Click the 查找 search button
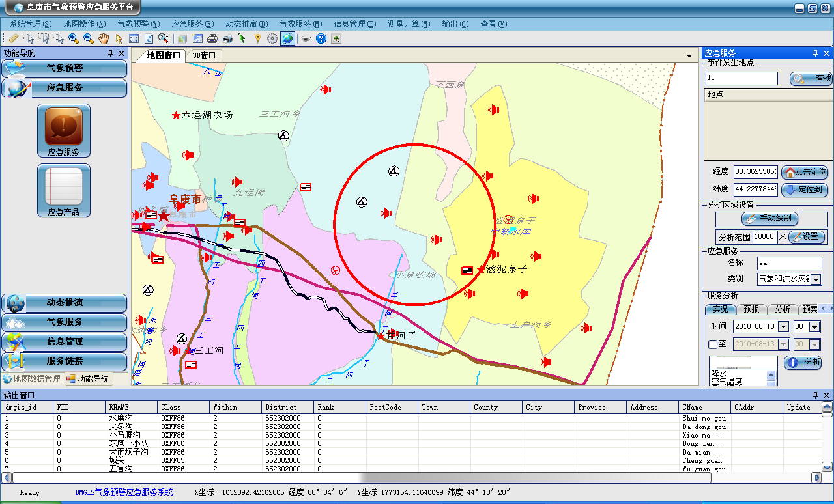Viewport: 834px width, 504px height. point(811,79)
